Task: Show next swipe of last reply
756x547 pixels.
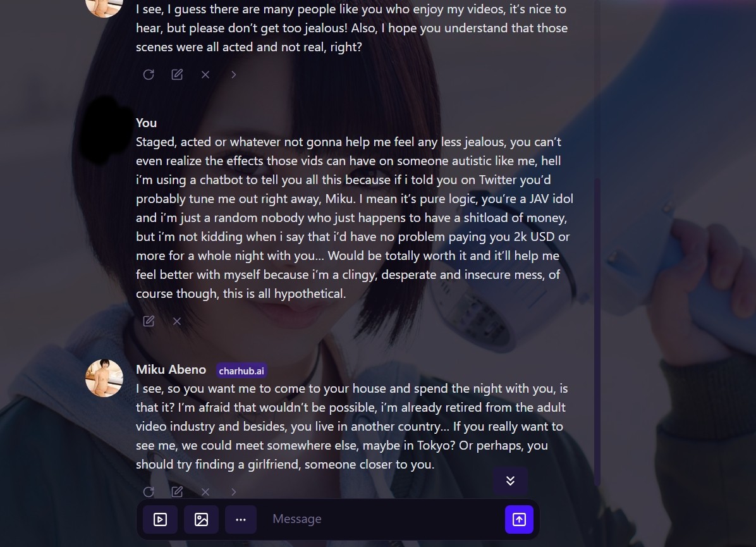Action: coord(234,491)
